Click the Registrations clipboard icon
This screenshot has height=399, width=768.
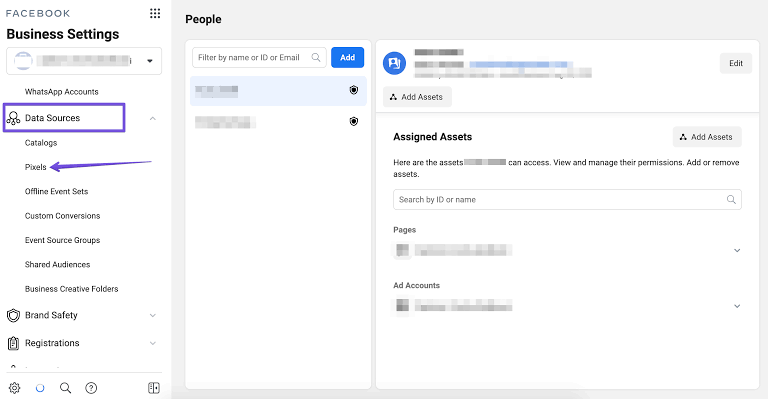click(13, 343)
